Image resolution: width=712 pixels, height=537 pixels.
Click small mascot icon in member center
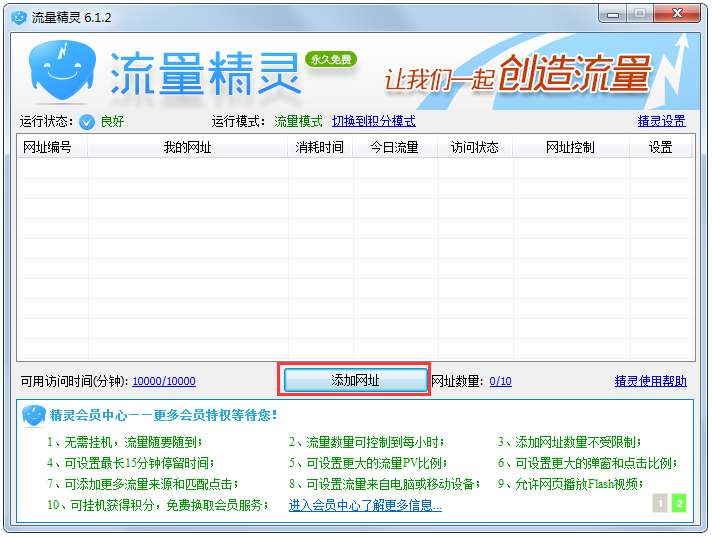coord(34,415)
